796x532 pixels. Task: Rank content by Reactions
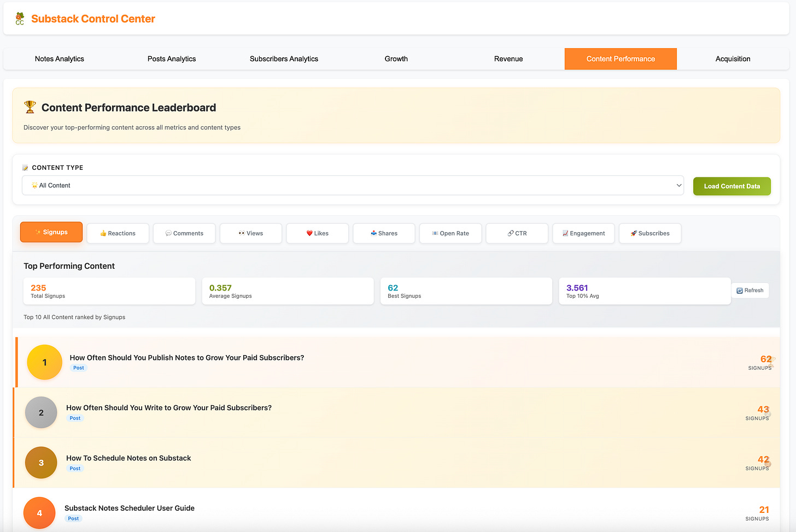(x=118, y=233)
